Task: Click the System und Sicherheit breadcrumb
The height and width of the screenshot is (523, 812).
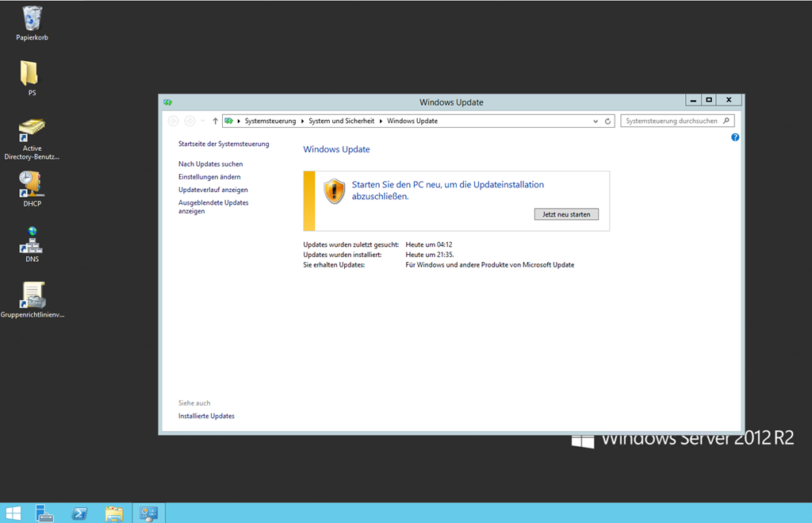Action: 342,121
